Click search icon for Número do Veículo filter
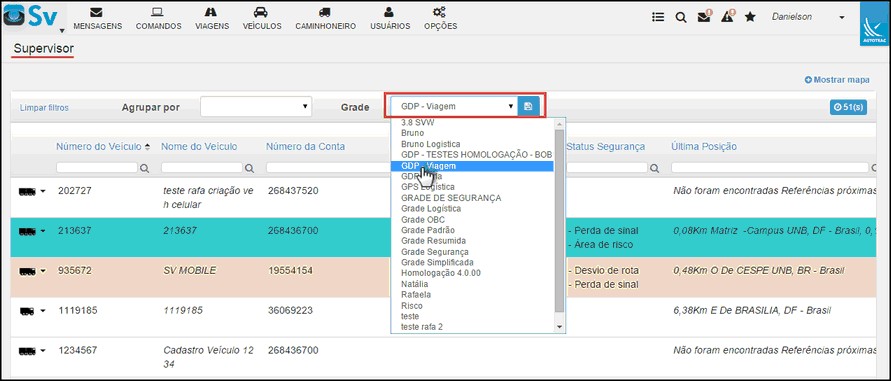Image resolution: width=891 pixels, height=381 pixels. 144,168
